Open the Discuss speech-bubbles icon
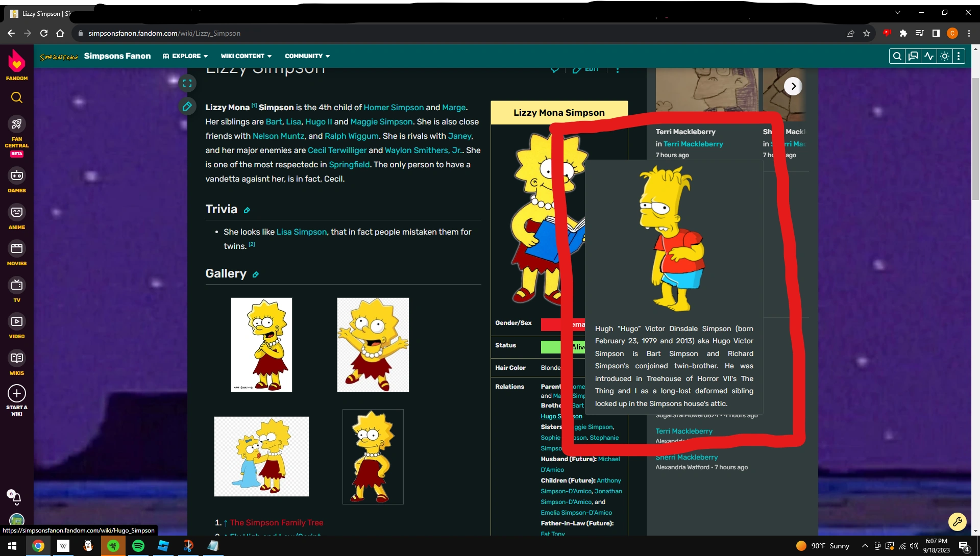980x556 pixels. click(x=913, y=56)
